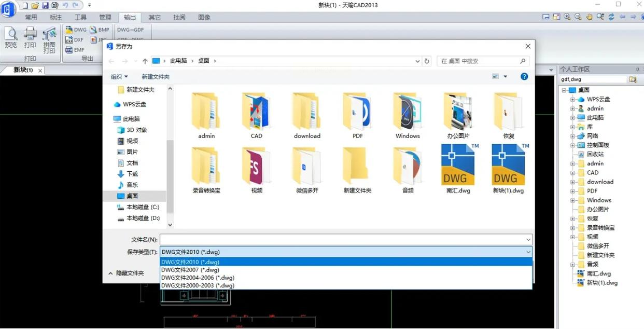Switch to the 管理 ribbon tab
644x329 pixels.
pyautogui.click(x=105, y=17)
